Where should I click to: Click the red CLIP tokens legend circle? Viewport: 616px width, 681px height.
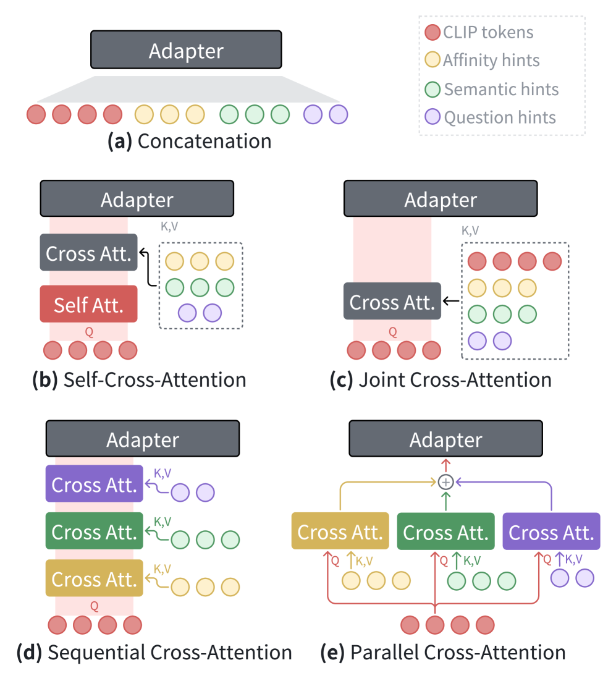[432, 32]
